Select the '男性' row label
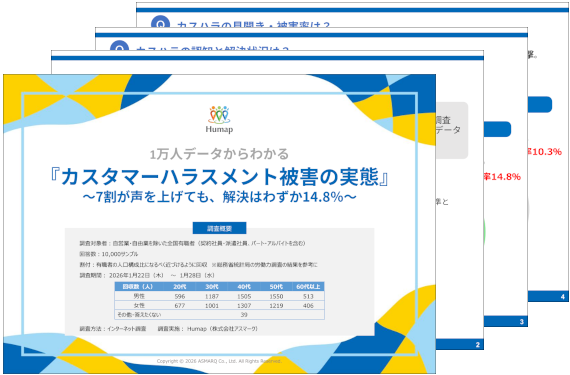The width and height of the screenshot is (570, 375). (x=139, y=296)
